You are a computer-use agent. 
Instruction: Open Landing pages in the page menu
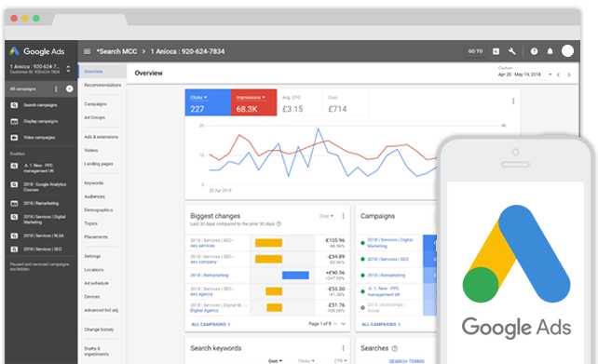99,164
